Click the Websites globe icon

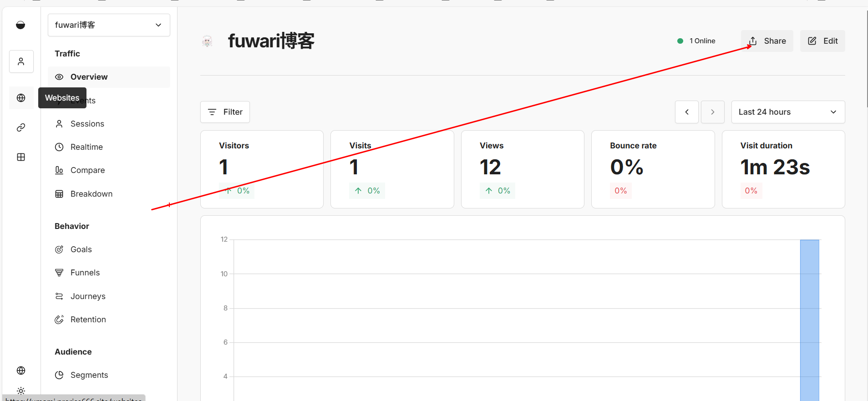click(21, 98)
